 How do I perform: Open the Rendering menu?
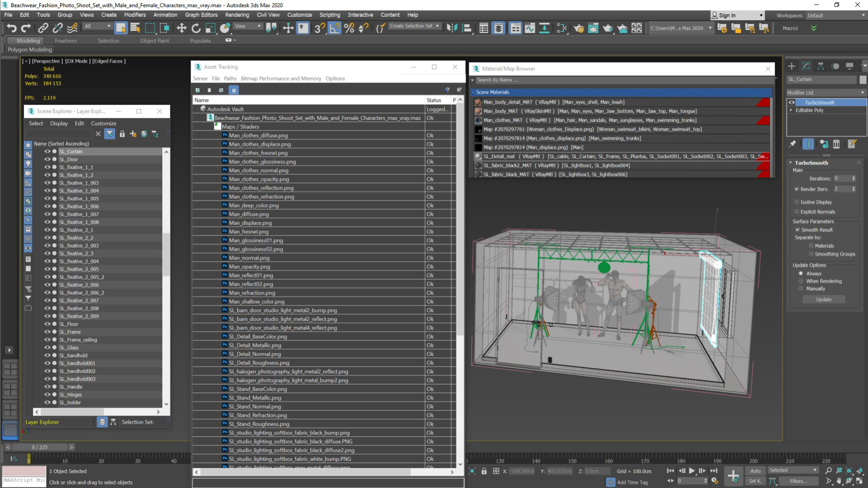[x=237, y=15]
